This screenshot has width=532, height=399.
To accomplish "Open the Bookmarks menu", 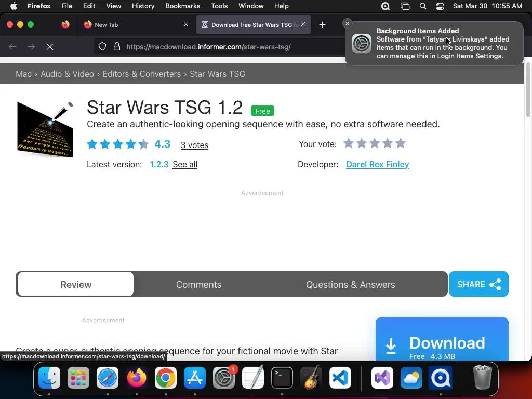I will click(182, 6).
